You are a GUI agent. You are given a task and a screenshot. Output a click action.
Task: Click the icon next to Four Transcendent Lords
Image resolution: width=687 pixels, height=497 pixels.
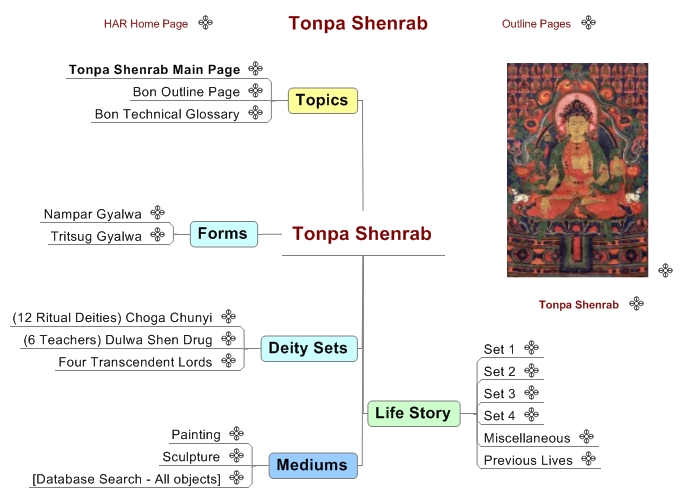pos(228,361)
